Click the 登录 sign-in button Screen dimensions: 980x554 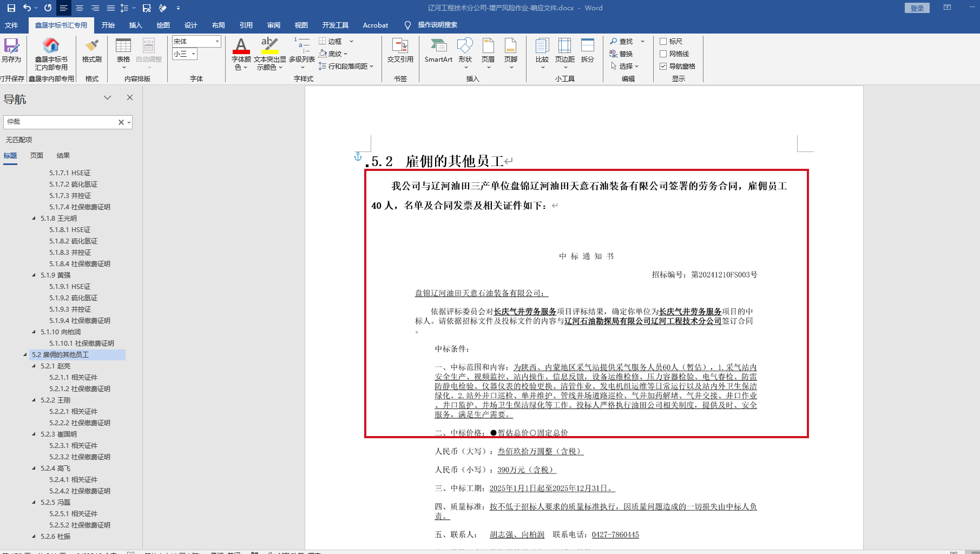917,8
